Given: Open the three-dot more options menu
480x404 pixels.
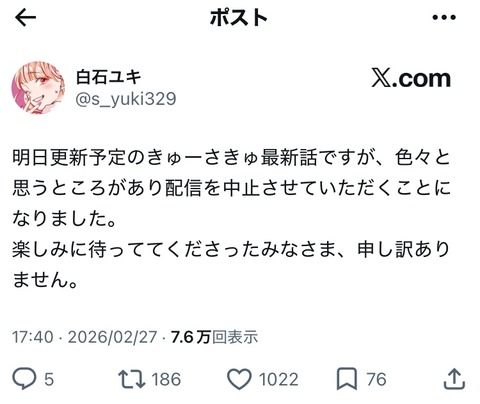Looking at the screenshot, I should pos(444,17).
